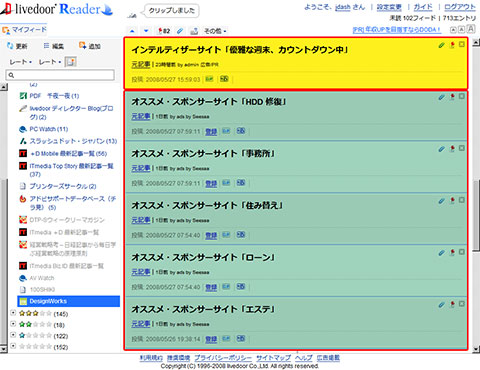This screenshot has width=480, height=370.
Task: Clip the 住み替え entry with paperclip icon
Action: pos(441,201)
